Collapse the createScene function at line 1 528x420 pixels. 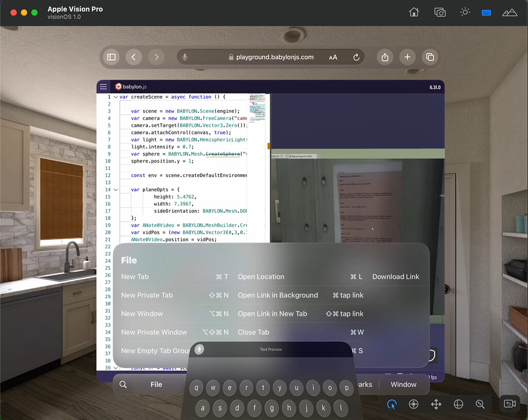115,96
